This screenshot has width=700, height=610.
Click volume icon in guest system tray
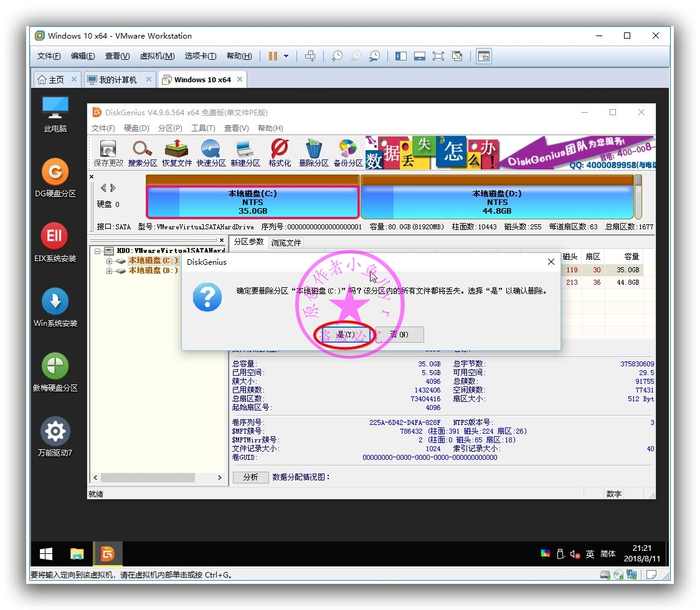tap(575, 554)
